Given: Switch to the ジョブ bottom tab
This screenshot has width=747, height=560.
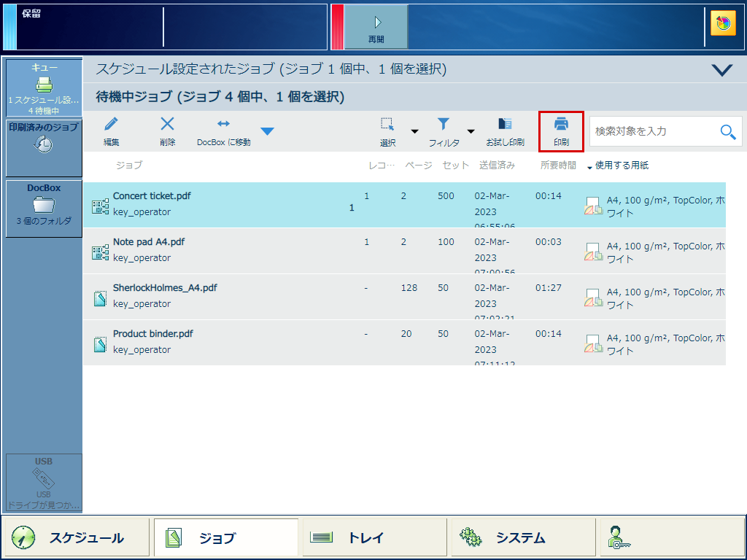Looking at the screenshot, I should tap(226, 537).
